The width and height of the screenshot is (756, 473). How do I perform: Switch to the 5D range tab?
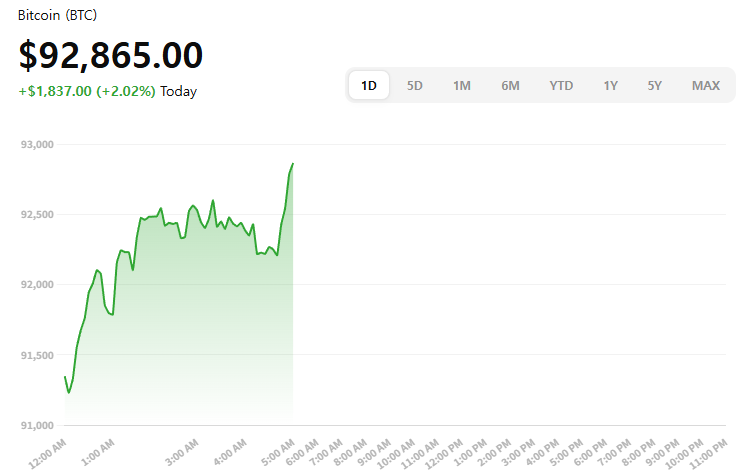pyautogui.click(x=415, y=86)
